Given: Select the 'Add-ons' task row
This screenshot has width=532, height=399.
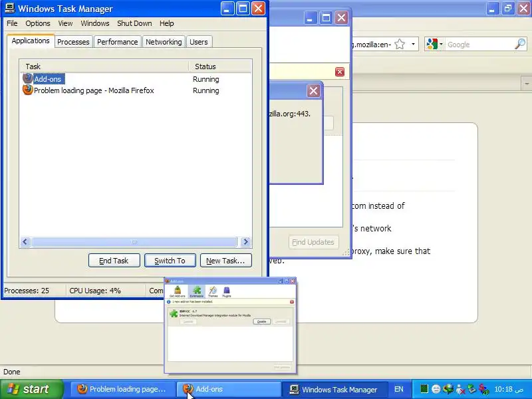Looking at the screenshot, I should click(136, 79).
